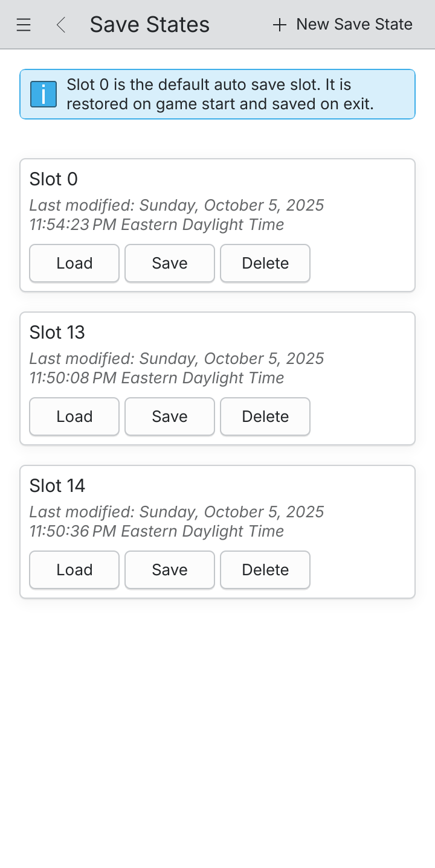Viewport: 435px width, 868px height.
Task: Select the Slot 13 card title
Action: point(57,333)
